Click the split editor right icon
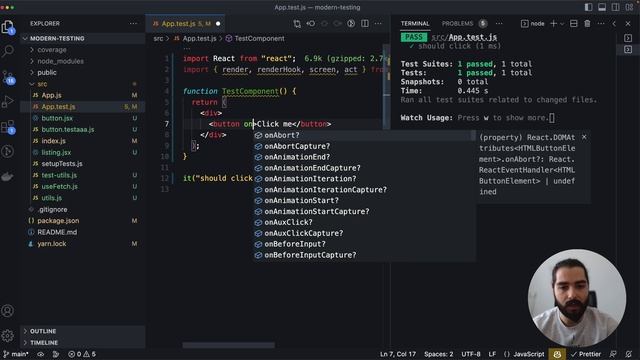 pyautogui.click(x=365, y=24)
